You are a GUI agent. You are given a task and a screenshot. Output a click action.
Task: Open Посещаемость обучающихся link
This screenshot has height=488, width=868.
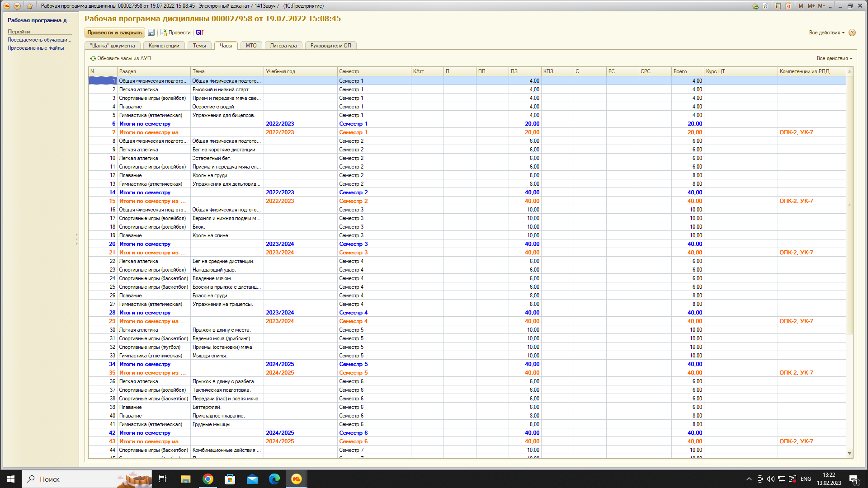[x=39, y=40]
